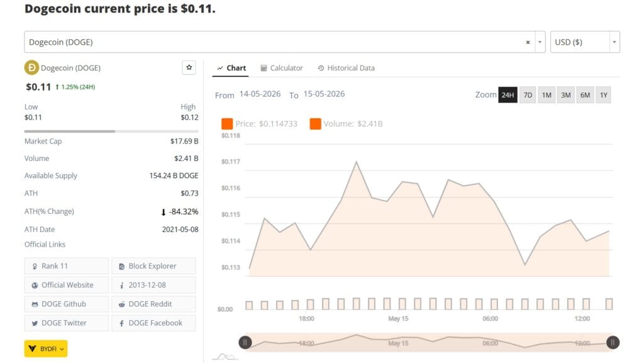This screenshot has width=644, height=363.
Task: Select the 1M zoom range
Action: click(547, 95)
